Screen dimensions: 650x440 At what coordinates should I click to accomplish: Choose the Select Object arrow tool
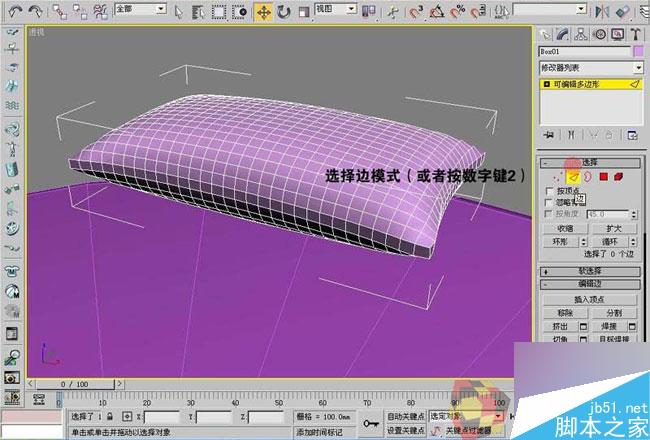[179, 12]
